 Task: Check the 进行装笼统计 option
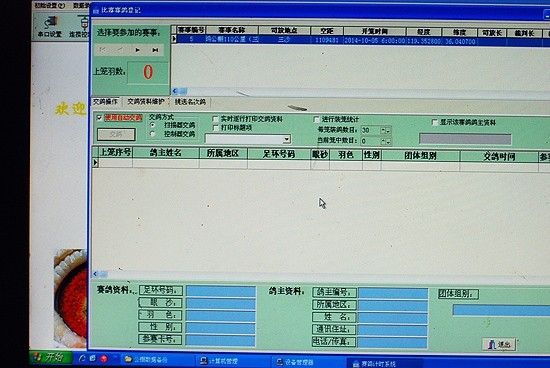pyautogui.click(x=316, y=119)
